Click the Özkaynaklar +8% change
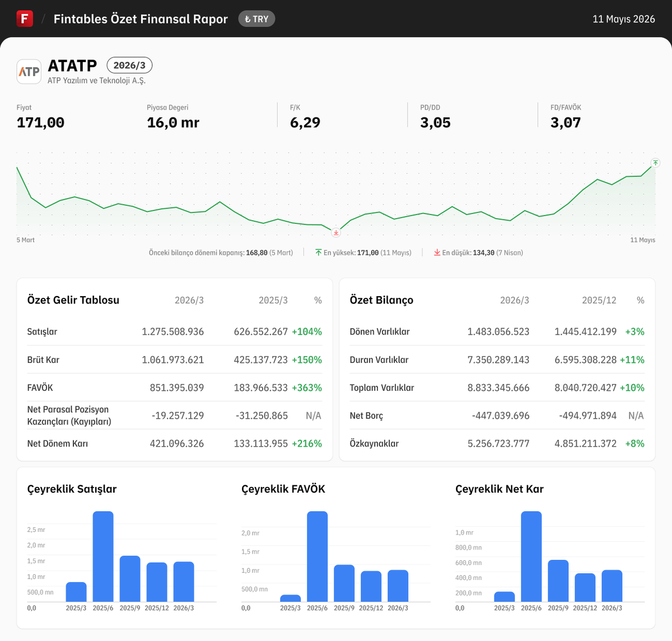Viewport: 672px width, 641px height. (x=635, y=443)
